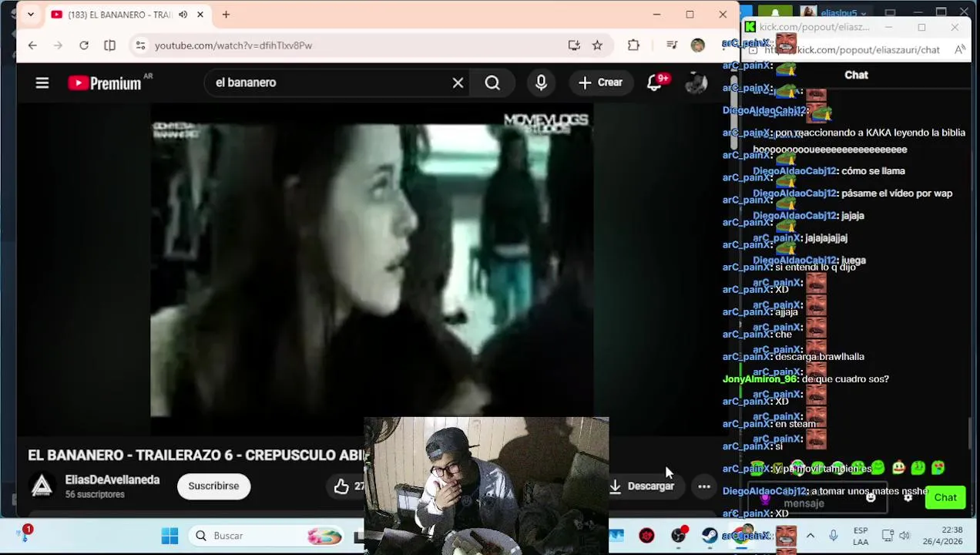The height and width of the screenshot is (555, 980).
Task: Click the taskbar Buscar search box
Action: point(266,536)
